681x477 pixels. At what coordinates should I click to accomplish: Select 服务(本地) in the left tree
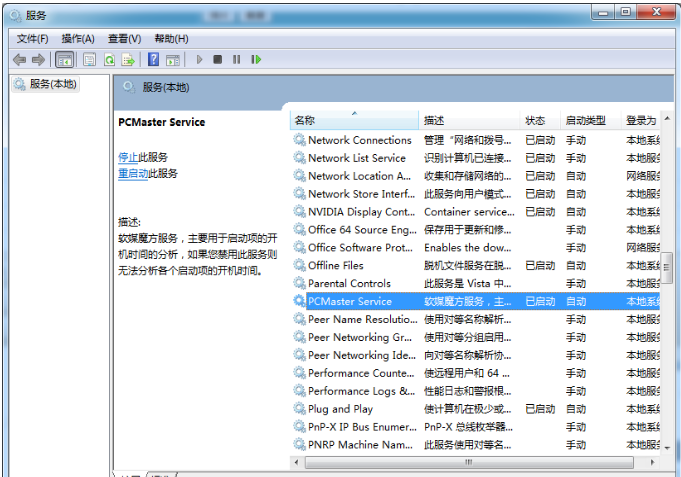tap(53, 84)
